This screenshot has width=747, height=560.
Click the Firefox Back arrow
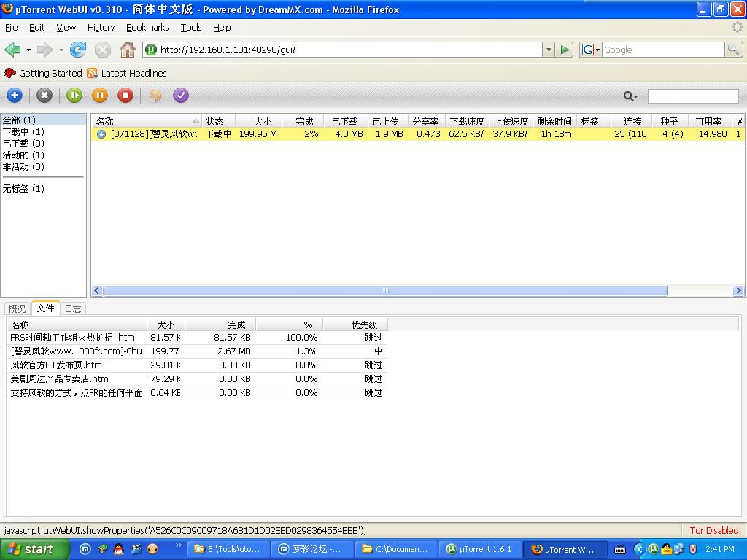click(13, 50)
